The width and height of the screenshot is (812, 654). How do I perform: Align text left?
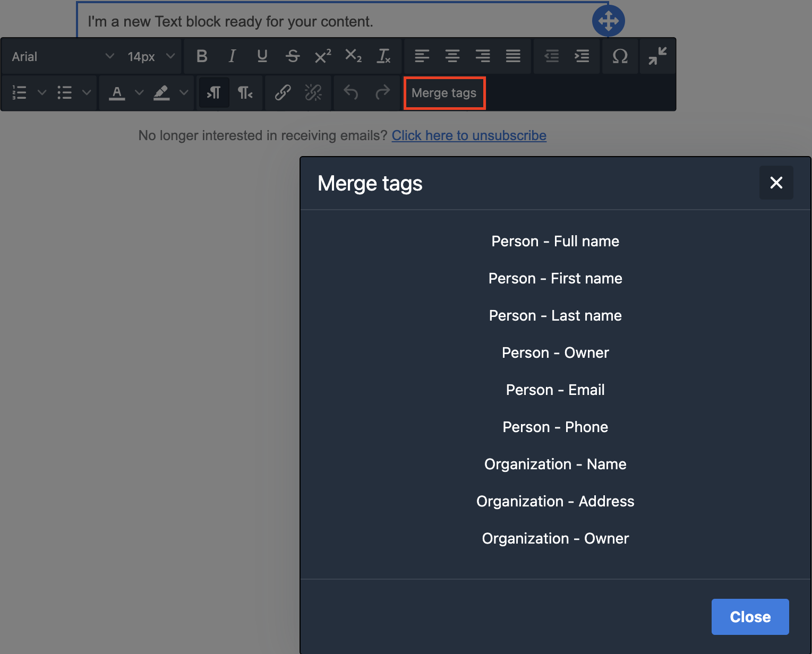click(422, 56)
